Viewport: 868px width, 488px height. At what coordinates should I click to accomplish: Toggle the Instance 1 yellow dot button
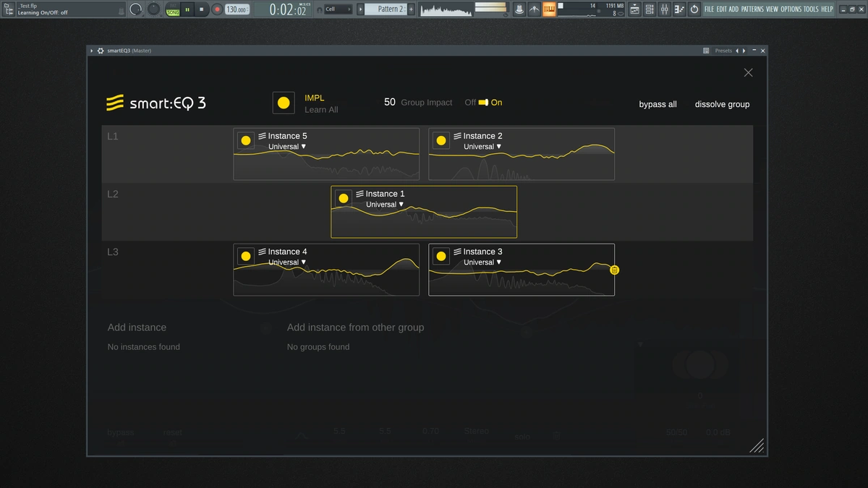click(x=344, y=198)
